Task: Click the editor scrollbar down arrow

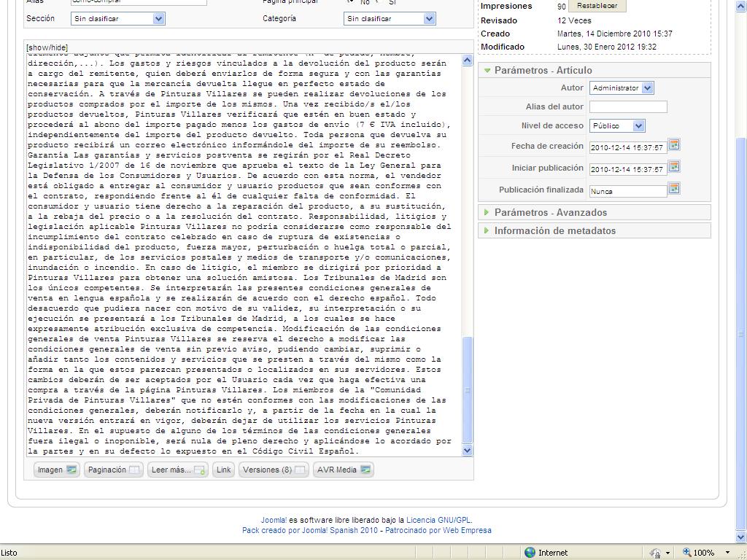Action: click(x=468, y=450)
